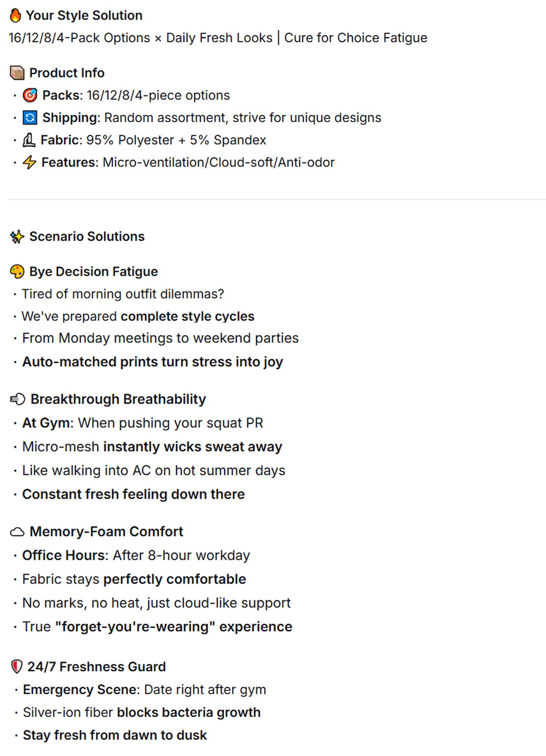Click the sparkles icon by Scenario Solutions

pos(17,237)
